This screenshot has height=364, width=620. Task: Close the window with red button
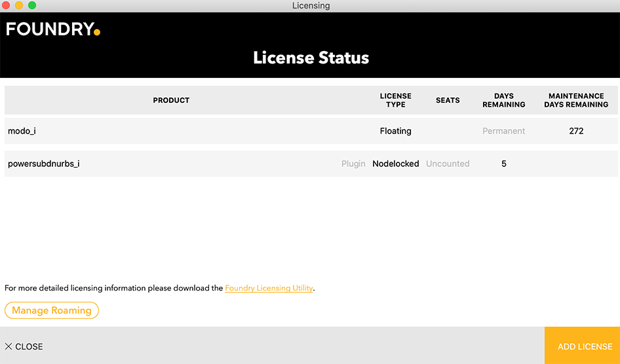click(x=6, y=5)
